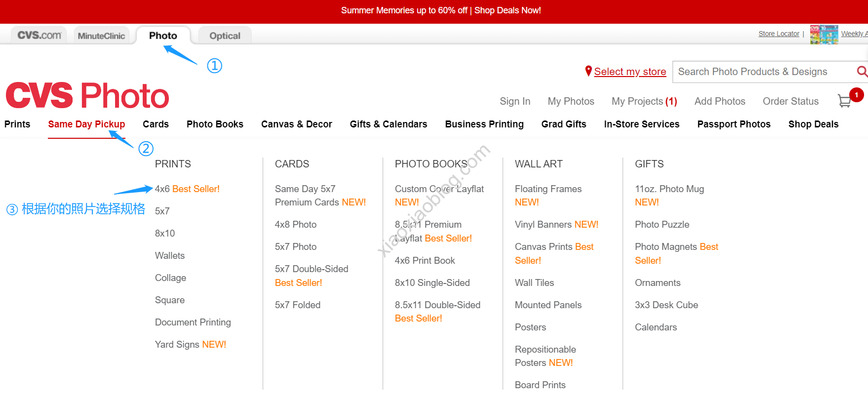868x403 pixels.
Task: Open 8.5x11 Double-Sided photo book
Action: pos(437,312)
